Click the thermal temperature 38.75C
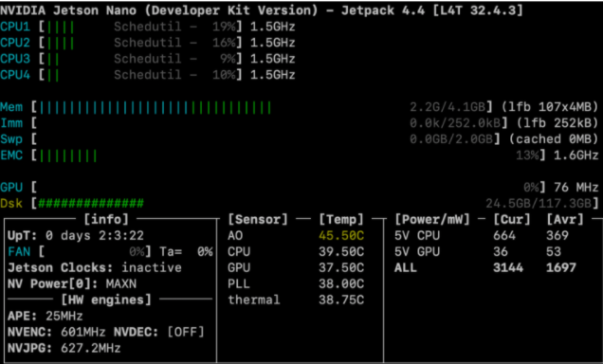 341,300
